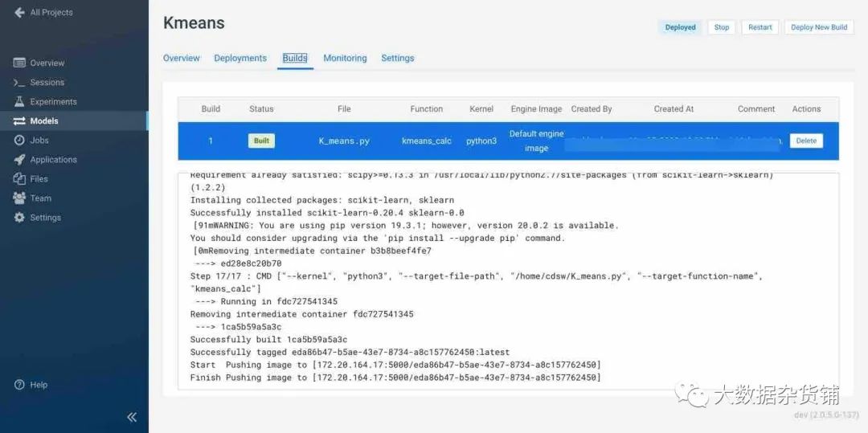
Task: Click the Overview sidebar icon
Action: (x=19, y=63)
